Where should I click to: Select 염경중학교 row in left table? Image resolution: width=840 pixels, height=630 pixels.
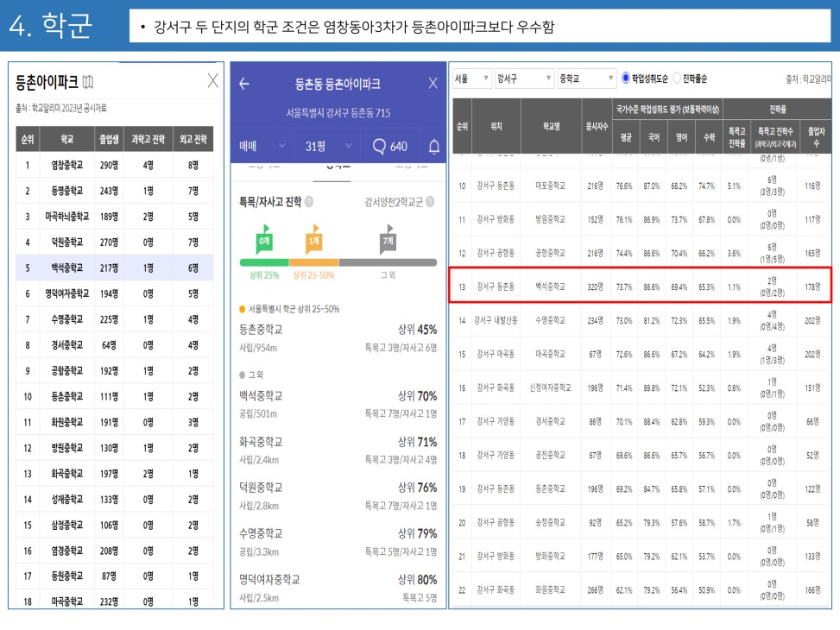[x=115, y=551]
